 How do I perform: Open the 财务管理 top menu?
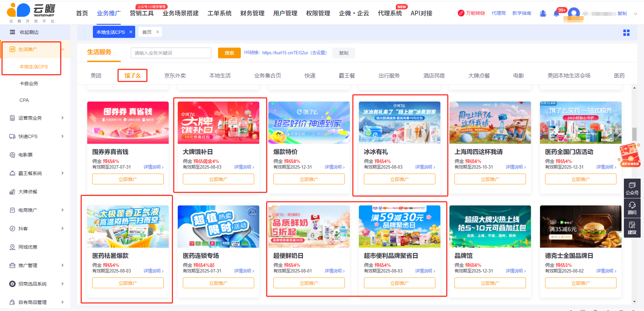pyautogui.click(x=252, y=13)
